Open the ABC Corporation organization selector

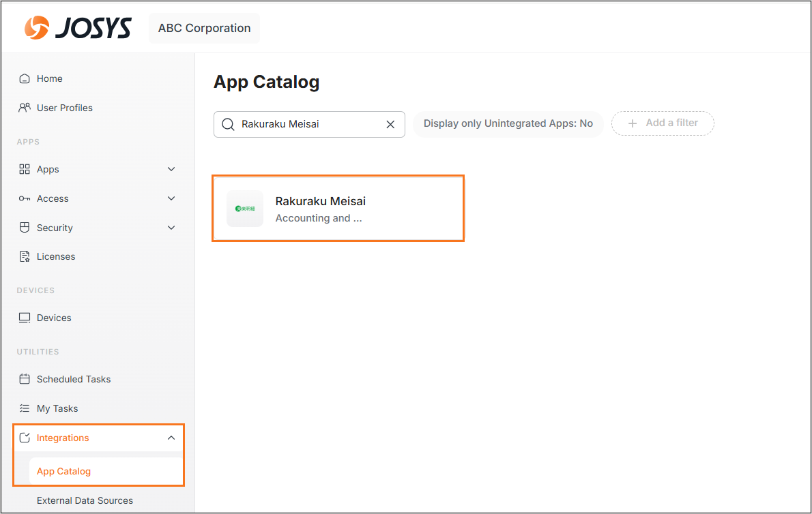(x=204, y=29)
